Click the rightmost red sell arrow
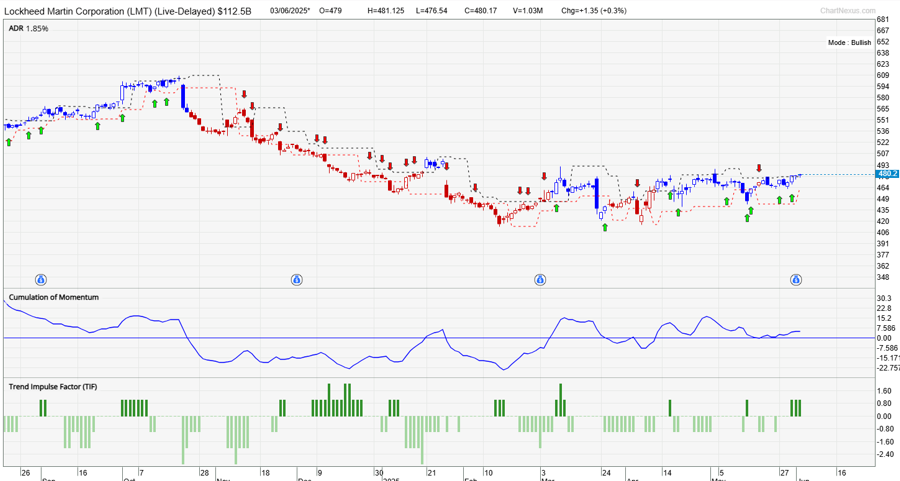This screenshot has height=481, width=900. coord(759,168)
